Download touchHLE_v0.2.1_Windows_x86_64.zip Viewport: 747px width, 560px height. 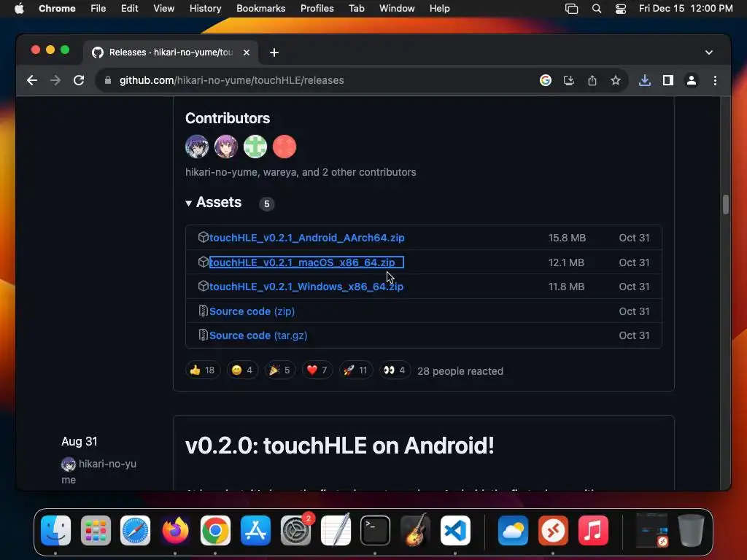click(306, 287)
